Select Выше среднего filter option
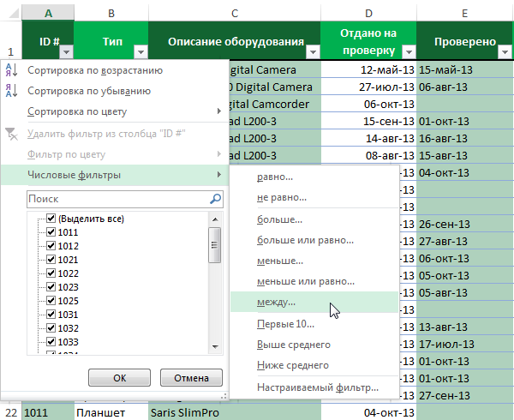The image size is (514, 420). click(314, 345)
